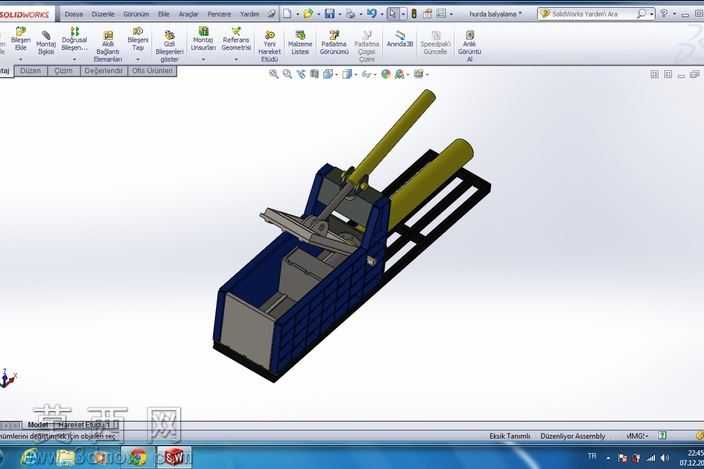Switch to the Değerlendir tab

[x=103, y=71]
